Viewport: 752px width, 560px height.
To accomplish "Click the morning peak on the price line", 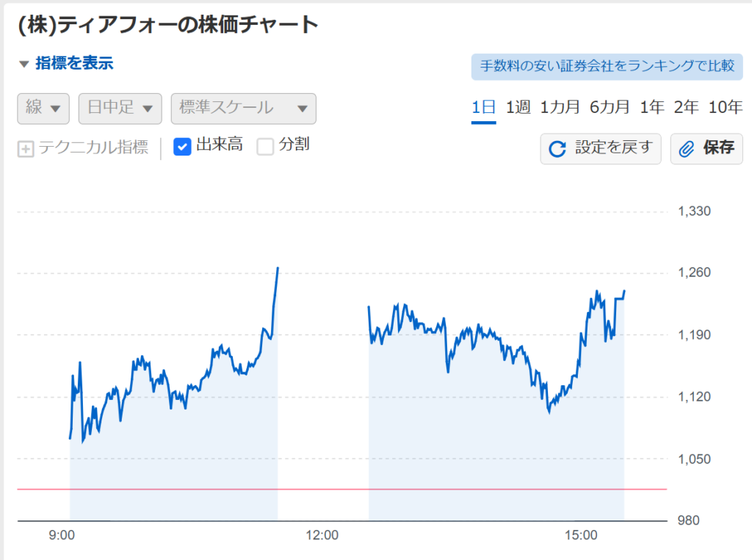I will coord(278,268).
